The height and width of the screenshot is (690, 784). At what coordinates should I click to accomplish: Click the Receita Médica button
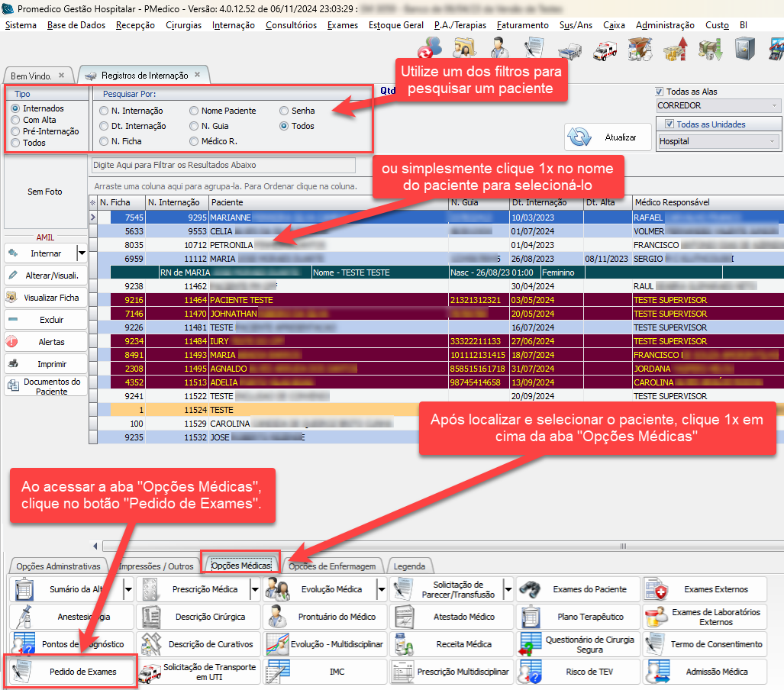click(450, 644)
